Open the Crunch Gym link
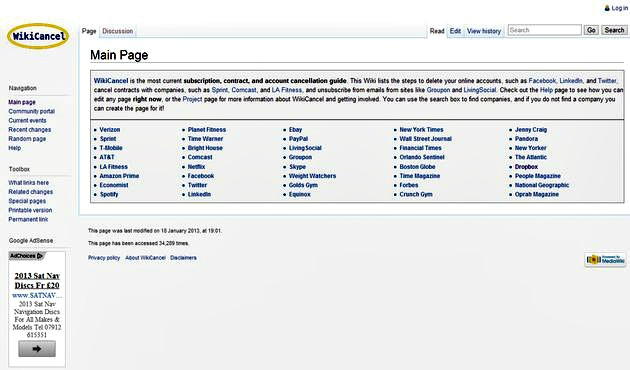Viewport: 630px width, 370px height. coord(416,194)
